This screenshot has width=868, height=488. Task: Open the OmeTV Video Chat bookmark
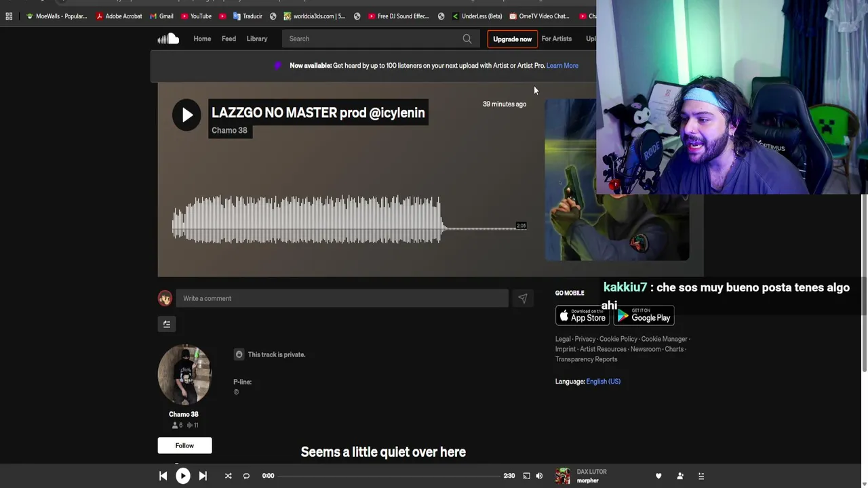coord(539,16)
